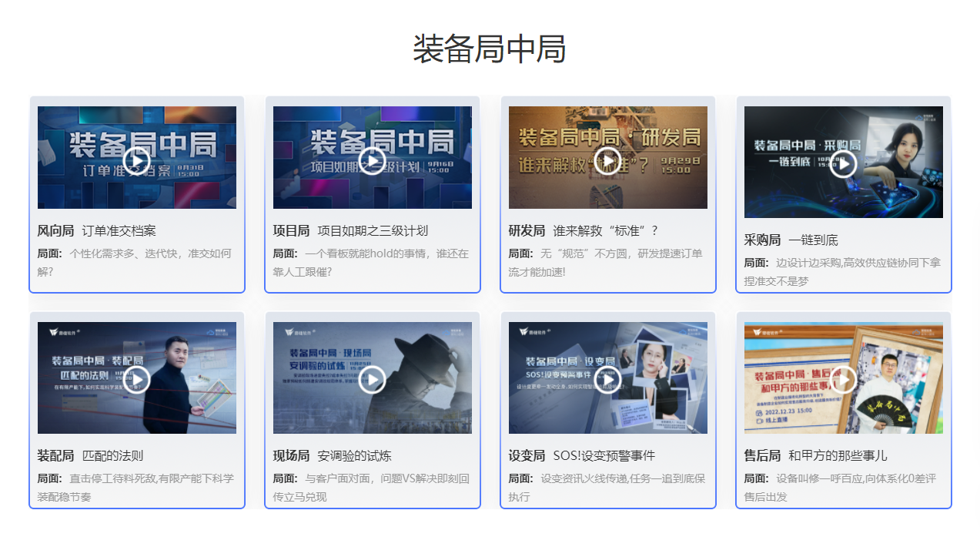This screenshot has height=547, width=980.
Task: Open the 售后局 和甲方的那些事儿 title
Action: pos(815,455)
